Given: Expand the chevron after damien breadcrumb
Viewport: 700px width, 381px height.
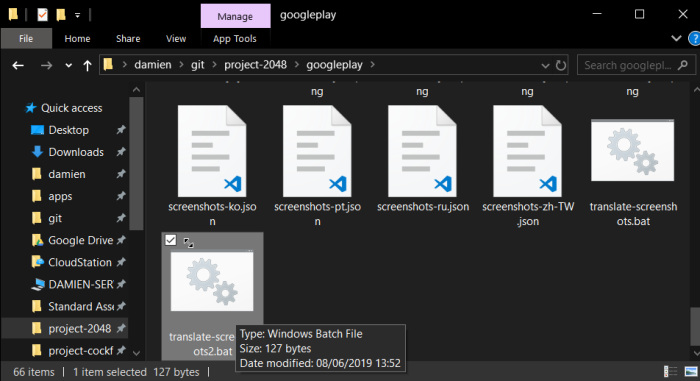Looking at the screenshot, I should click(x=181, y=65).
